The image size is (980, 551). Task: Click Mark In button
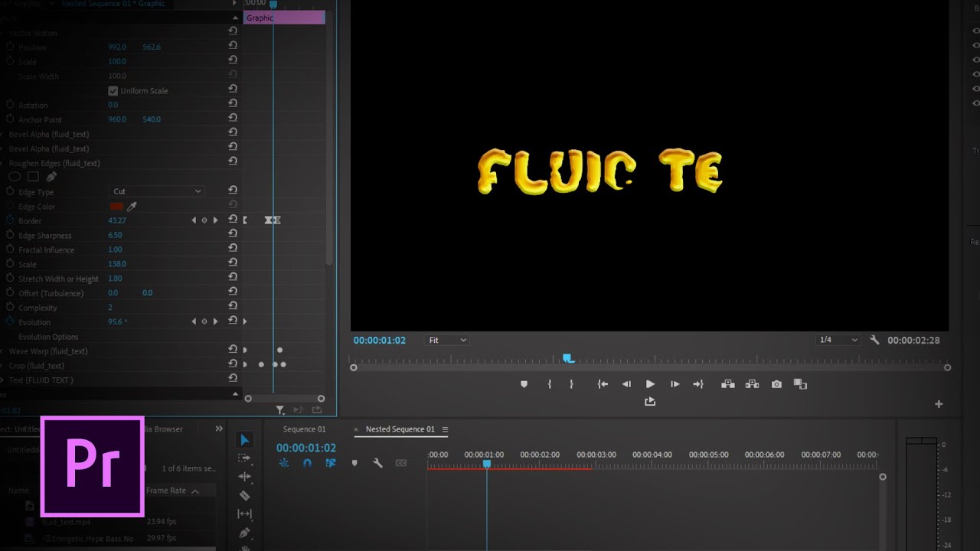point(549,384)
